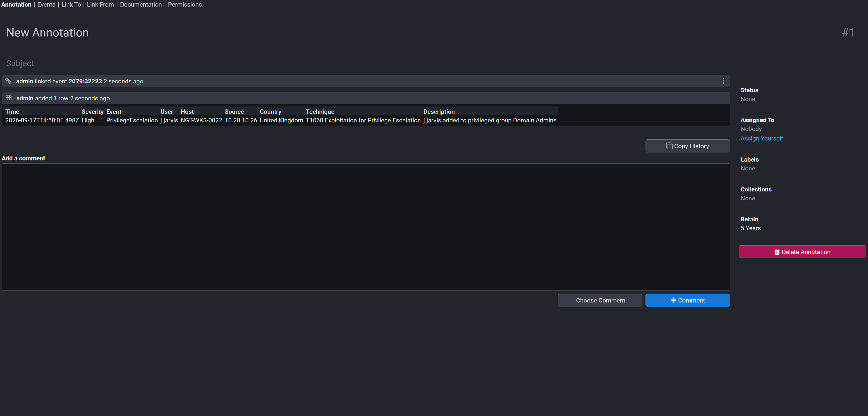The image size is (868, 416).
Task: Click the table grid icon beside added row
Action: (x=9, y=98)
